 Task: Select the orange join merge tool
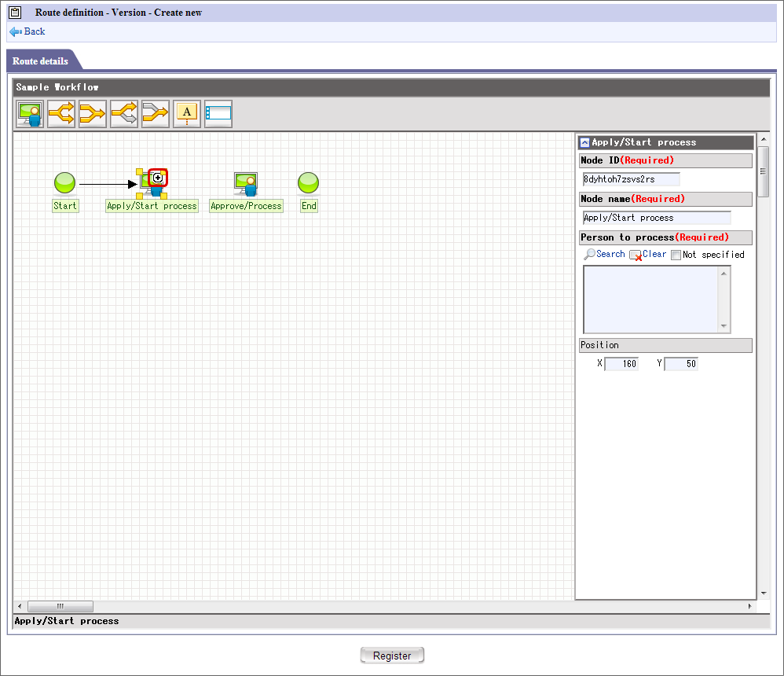[93, 114]
